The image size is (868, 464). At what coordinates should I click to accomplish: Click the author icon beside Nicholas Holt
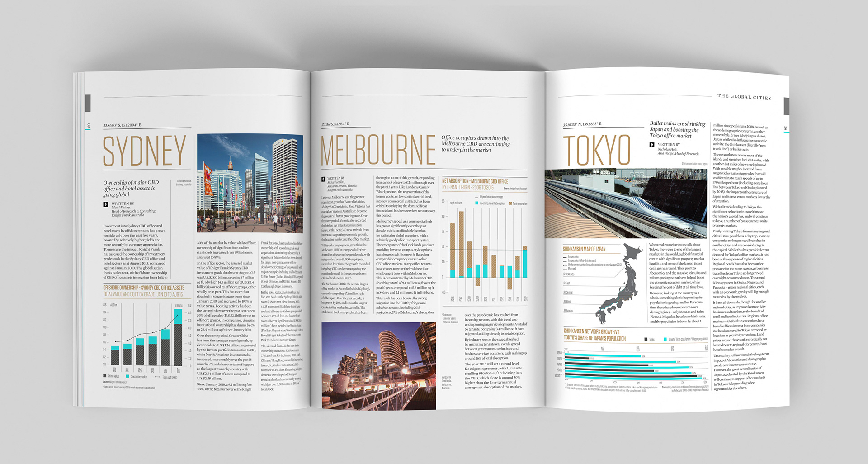tap(652, 145)
